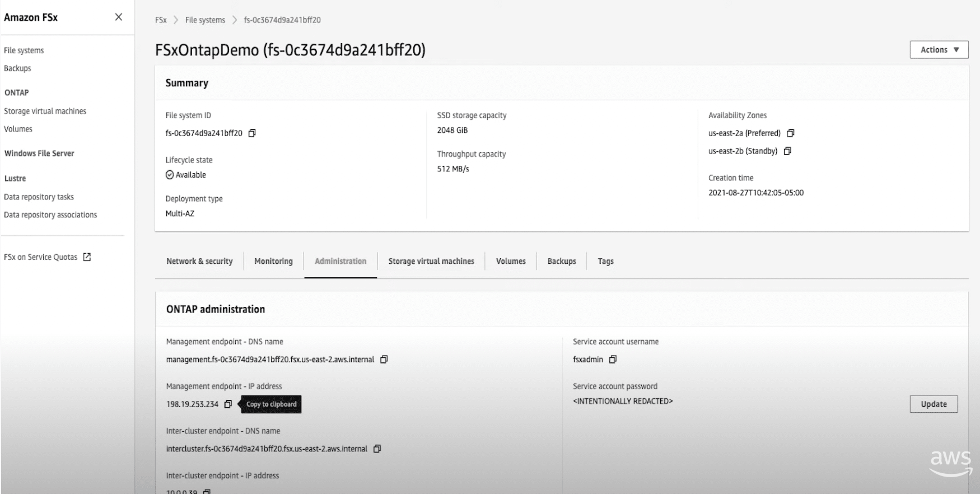Click the Update password button
Image resolution: width=980 pixels, height=494 pixels.
point(934,404)
